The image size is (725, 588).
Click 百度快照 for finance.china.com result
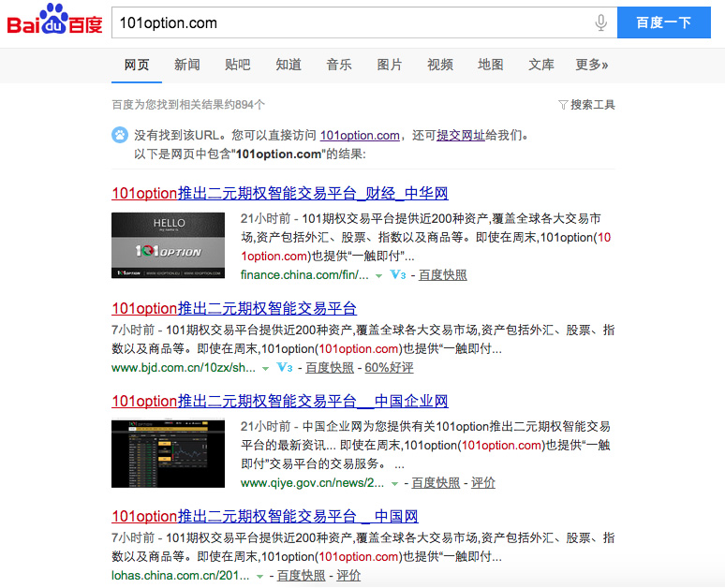click(x=442, y=275)
